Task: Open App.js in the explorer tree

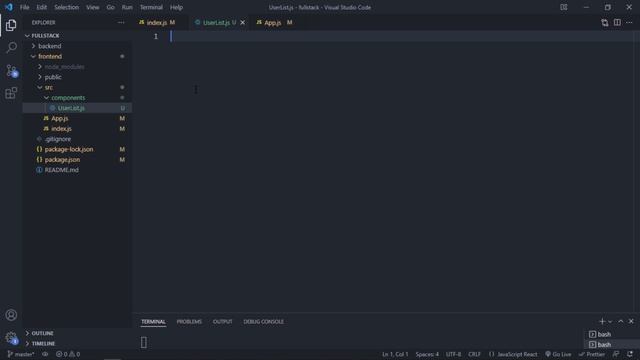Action: (x=77, y=118)
